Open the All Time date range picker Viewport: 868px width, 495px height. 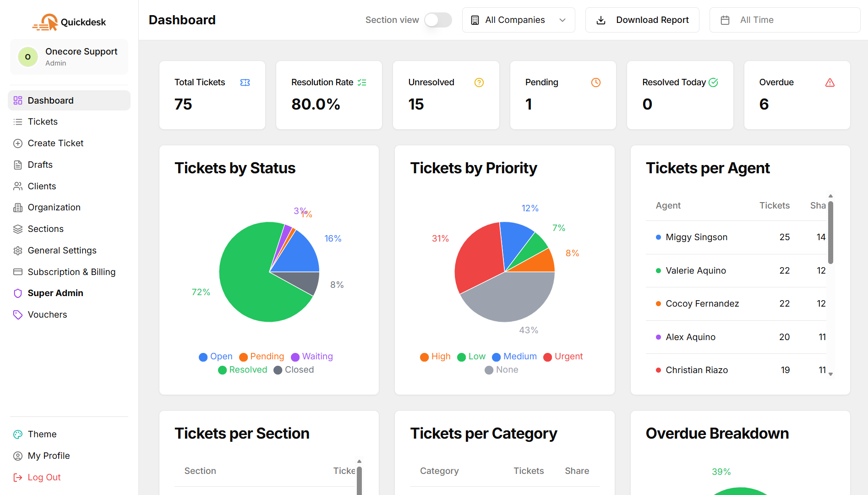click(x=785, y=20)
